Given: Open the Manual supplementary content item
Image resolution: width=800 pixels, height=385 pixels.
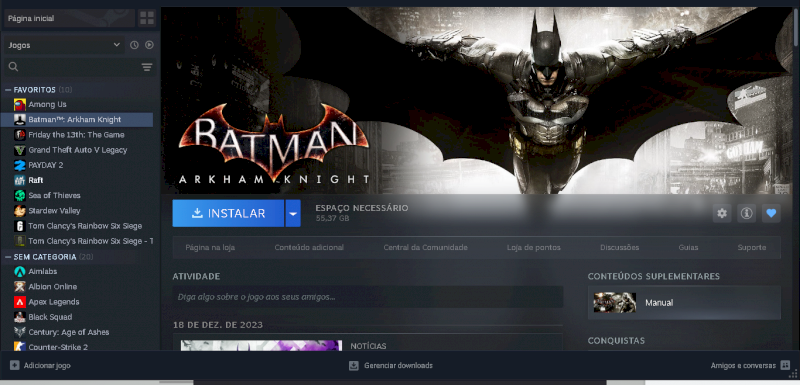Looking at the screenshot, I should point(684,302).
